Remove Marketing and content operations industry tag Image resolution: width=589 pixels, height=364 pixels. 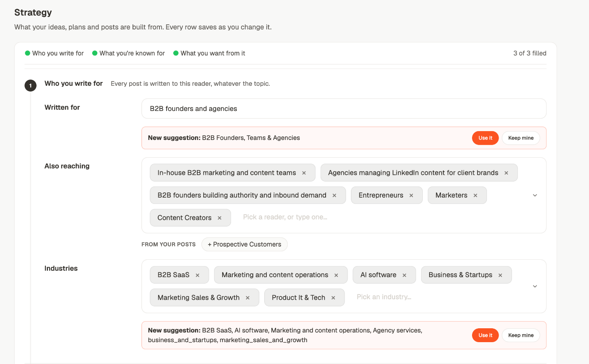click(x=336, y=275)
